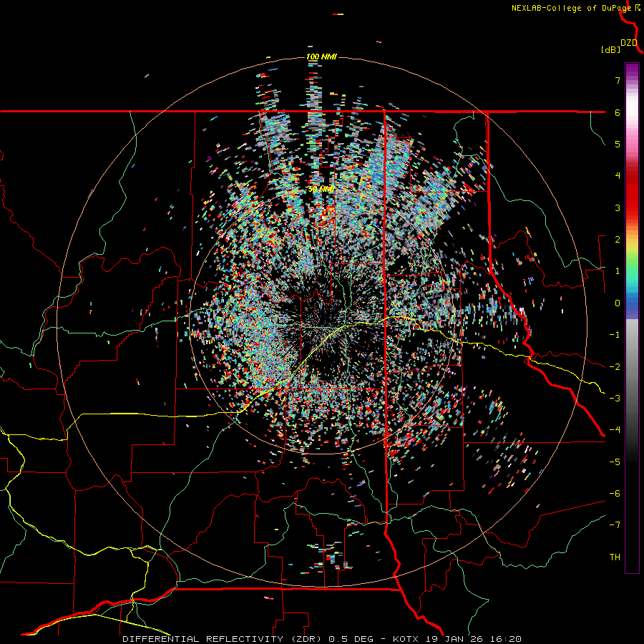Click the "-1" value on color scale
644x644 pixels.
click(615, 335)
